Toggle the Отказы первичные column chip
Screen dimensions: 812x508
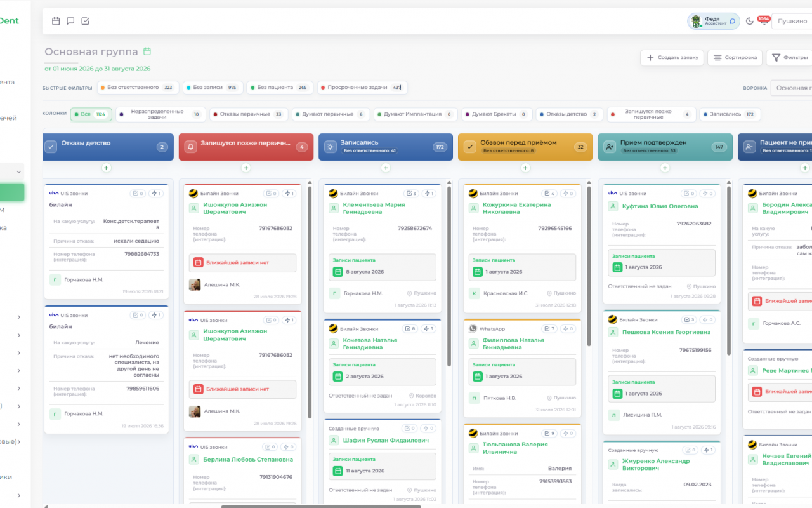pos(248,114)
